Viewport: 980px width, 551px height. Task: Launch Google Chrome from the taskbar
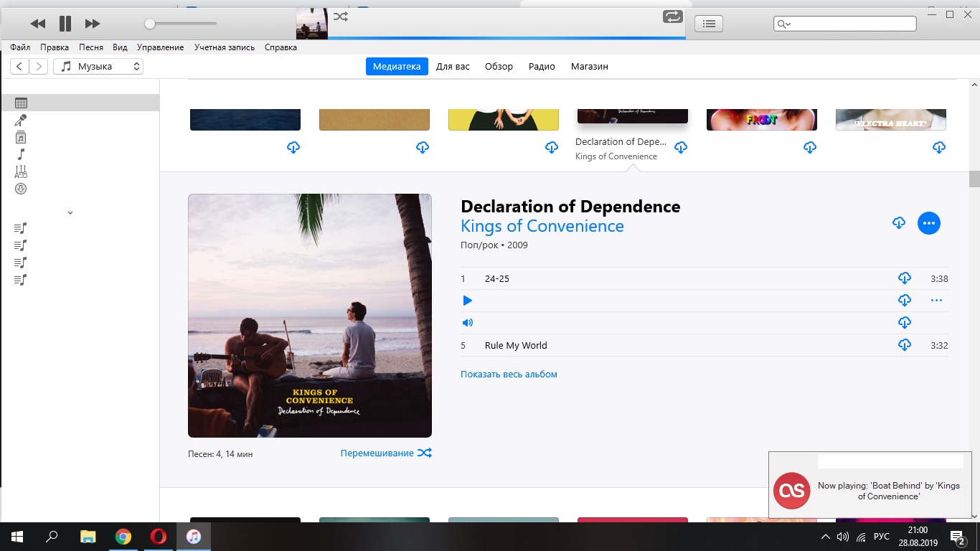pos(123,537)
